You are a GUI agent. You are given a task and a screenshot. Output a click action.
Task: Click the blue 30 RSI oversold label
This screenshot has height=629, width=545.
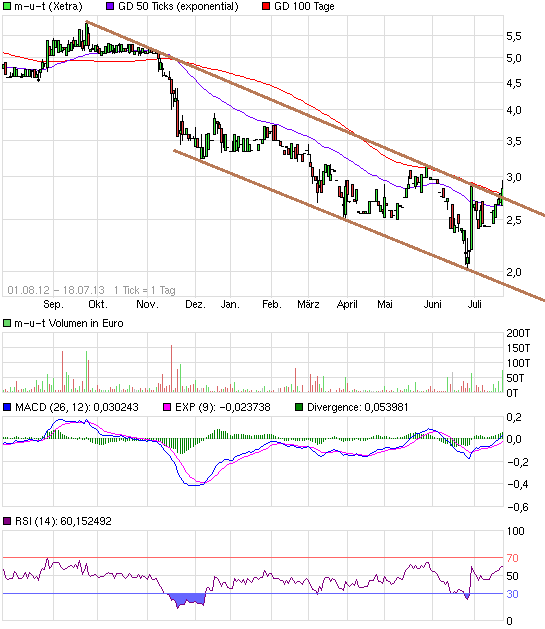coord(513,594)
